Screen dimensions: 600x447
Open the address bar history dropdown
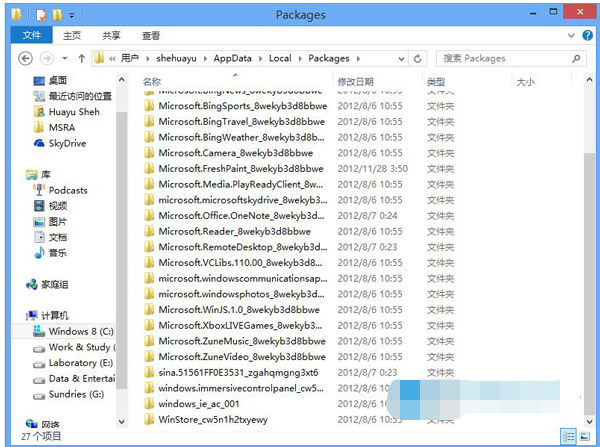400,58
